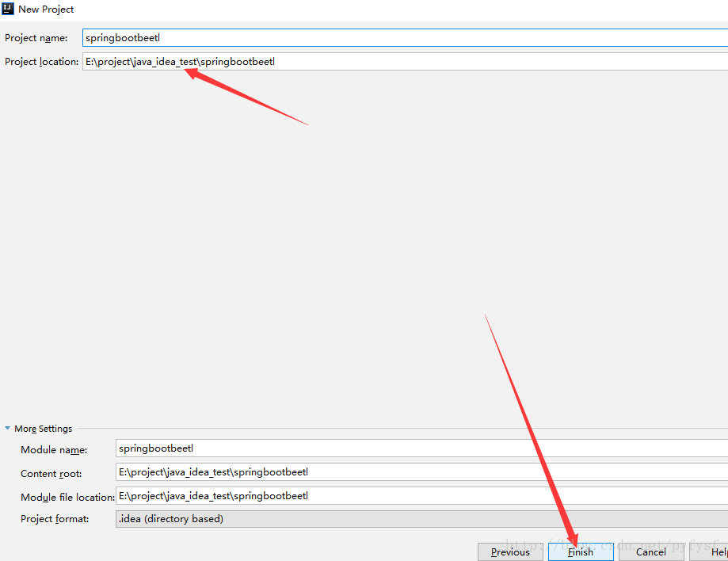Collapse the More Settings section
The image size is (728, 561).
[7, 428]
